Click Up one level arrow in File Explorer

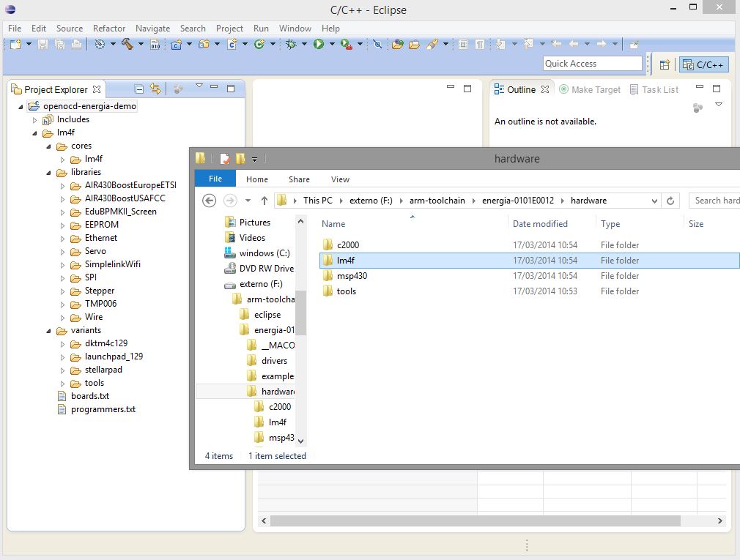click(x=264, y=201)
